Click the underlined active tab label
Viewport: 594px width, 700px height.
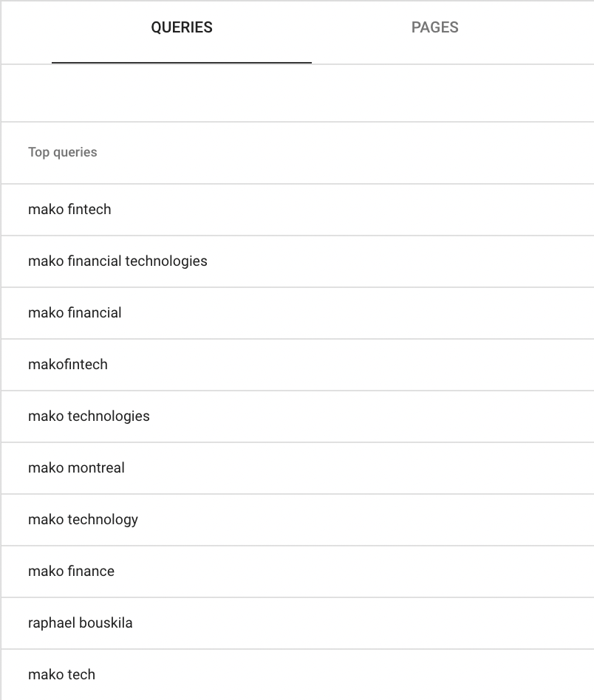pos(181,27)
